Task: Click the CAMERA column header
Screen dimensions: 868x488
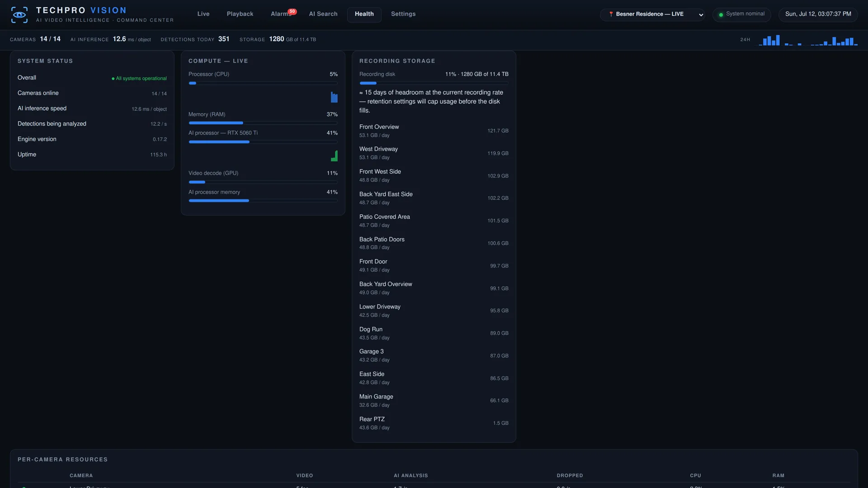Action: [x=81, y=476]
